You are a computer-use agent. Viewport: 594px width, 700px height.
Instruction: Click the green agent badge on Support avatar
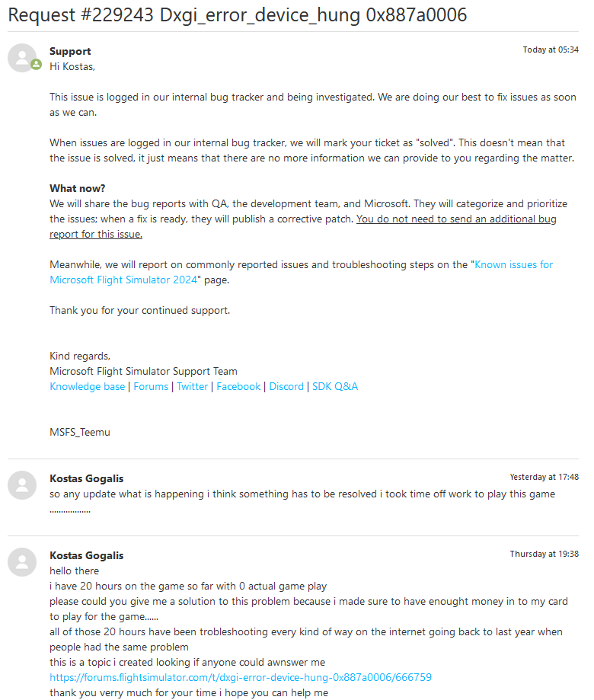click(36, 65)
